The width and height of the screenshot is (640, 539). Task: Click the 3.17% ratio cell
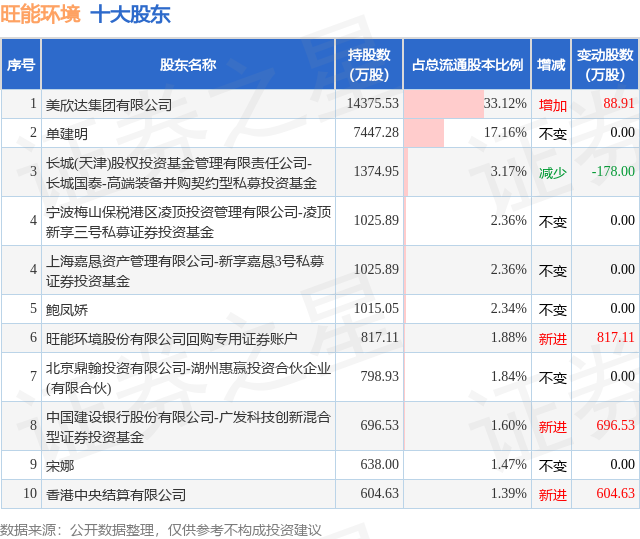pos(467,172)
